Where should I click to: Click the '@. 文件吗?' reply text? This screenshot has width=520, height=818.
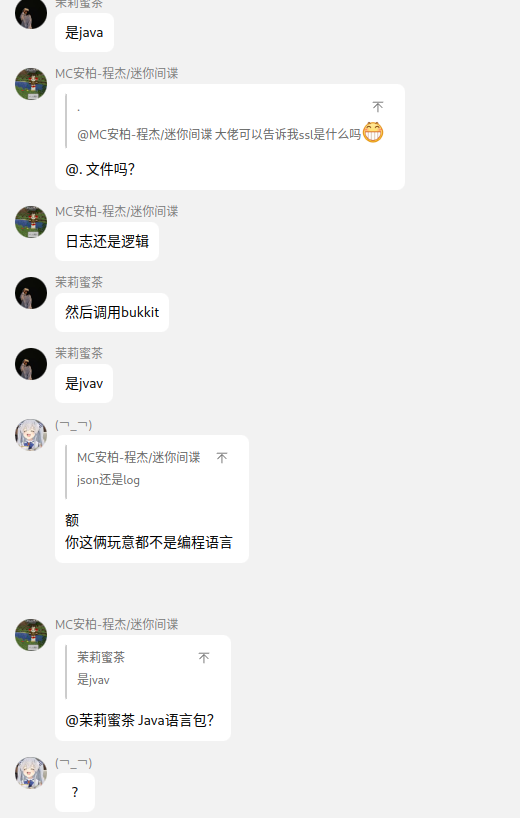point(100,170)
